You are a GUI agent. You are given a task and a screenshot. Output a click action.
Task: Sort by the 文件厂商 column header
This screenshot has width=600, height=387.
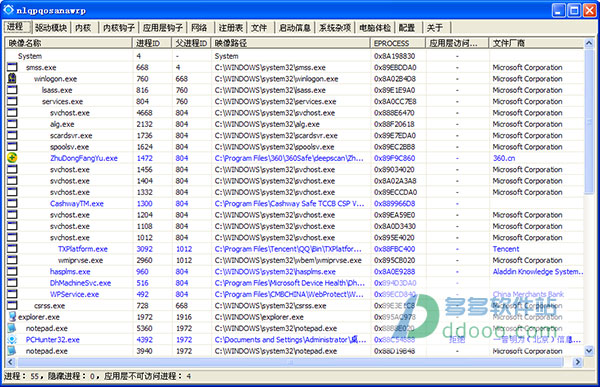(536, 43)
